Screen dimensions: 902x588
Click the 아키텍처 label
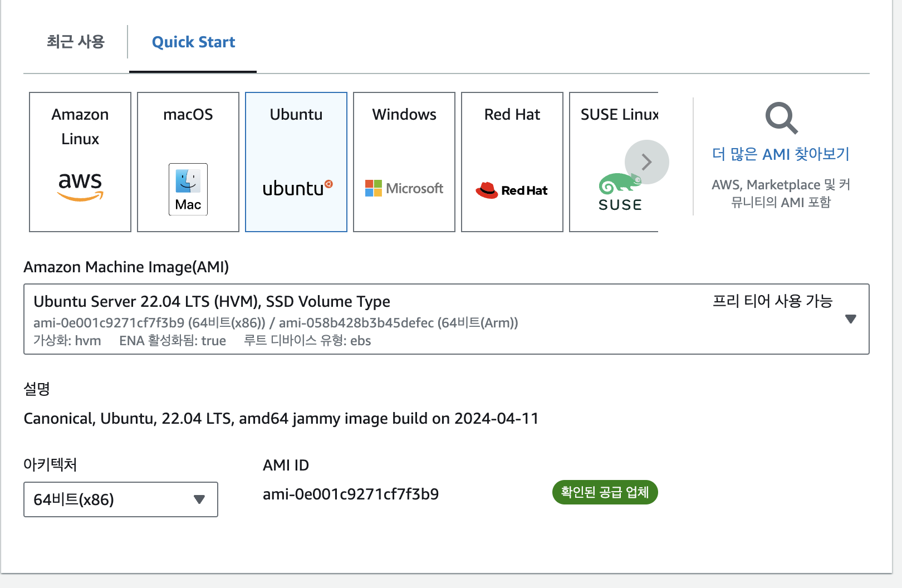click(50, 464)
